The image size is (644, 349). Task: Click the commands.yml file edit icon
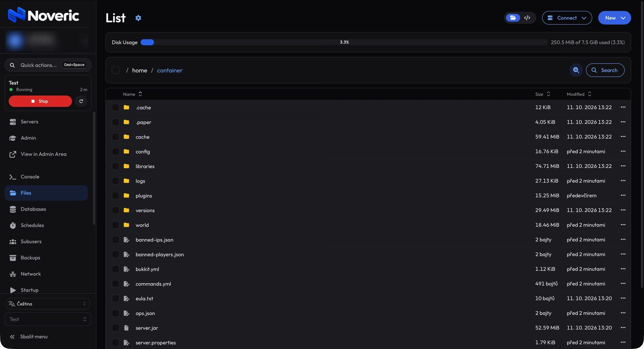pos(126,284)
